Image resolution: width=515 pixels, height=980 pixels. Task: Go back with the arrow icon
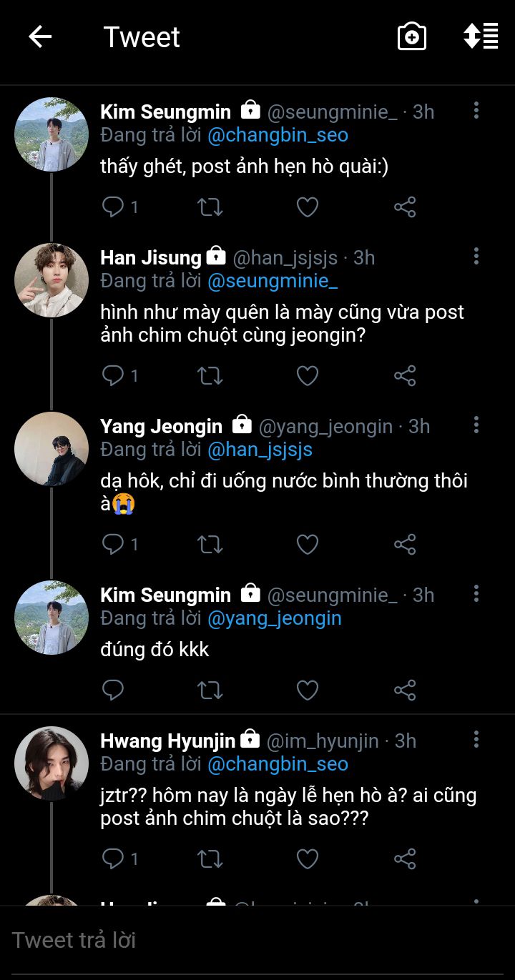pos(40,37)
